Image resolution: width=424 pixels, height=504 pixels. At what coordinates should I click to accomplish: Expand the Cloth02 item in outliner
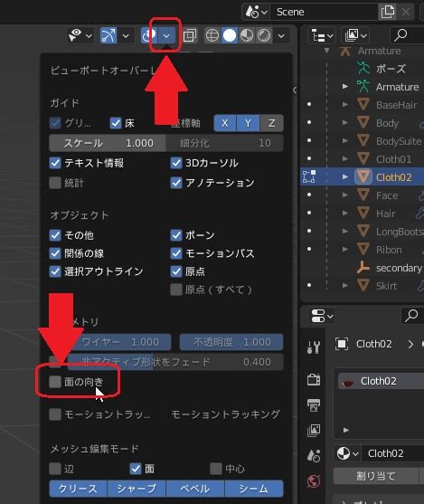click(345, 176)
